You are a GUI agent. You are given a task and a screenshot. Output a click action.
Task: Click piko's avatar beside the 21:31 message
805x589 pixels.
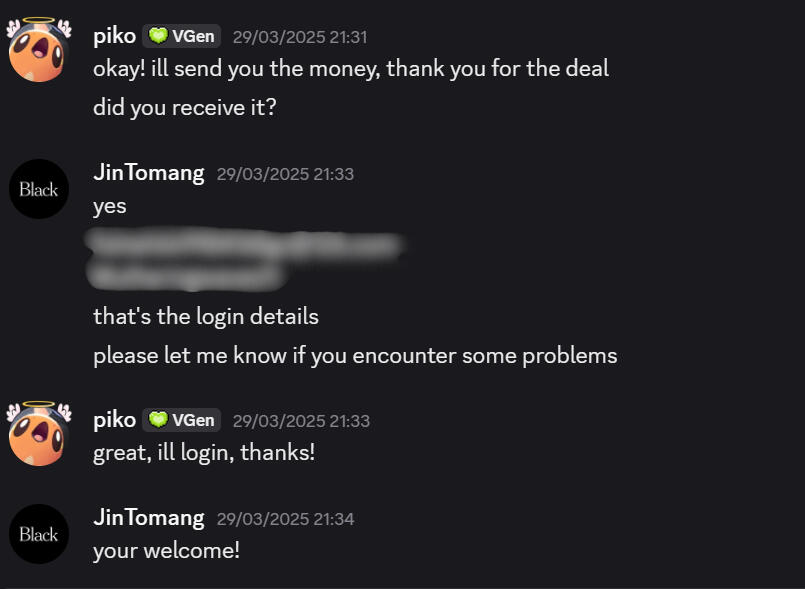39,50
